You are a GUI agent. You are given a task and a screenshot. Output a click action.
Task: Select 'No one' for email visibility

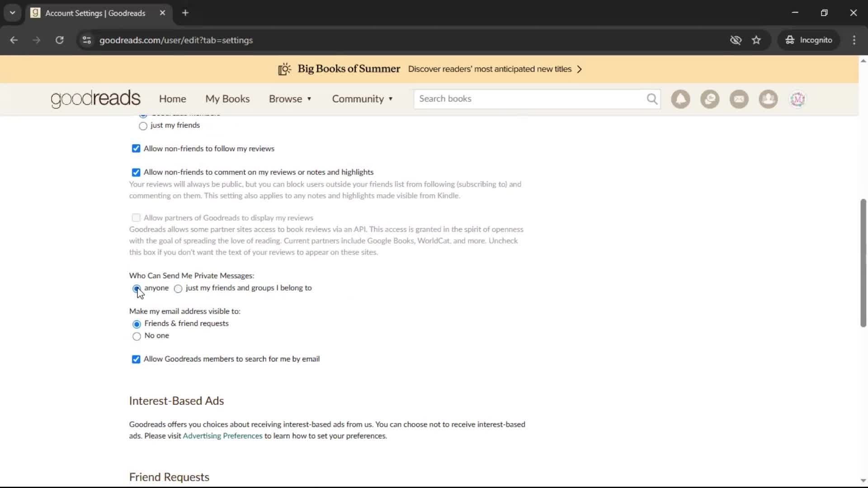(137, 336)
